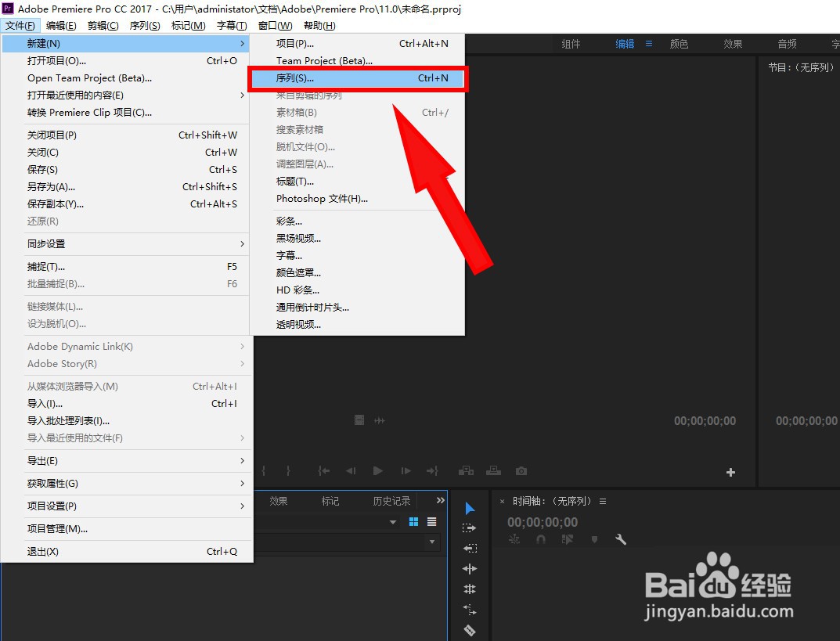Expand 打开最近使用的内容(E) submenu
This screenshot has height=641, width=840.
pyautogui.click(x=242, y=95)
